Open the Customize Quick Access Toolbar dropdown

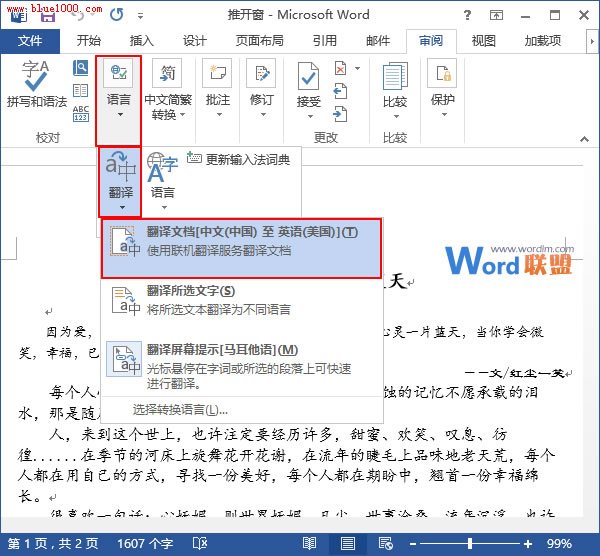[x=140, y=16]
